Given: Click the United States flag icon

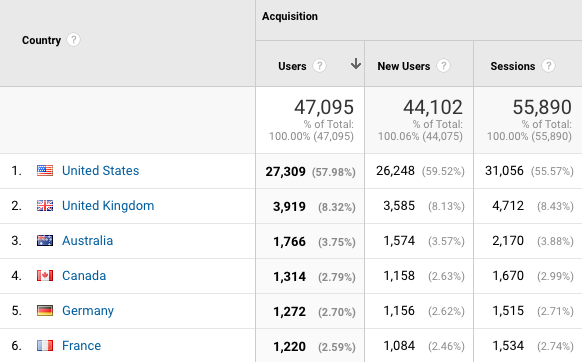Looking at the screenshot, I should click(45, 170).
